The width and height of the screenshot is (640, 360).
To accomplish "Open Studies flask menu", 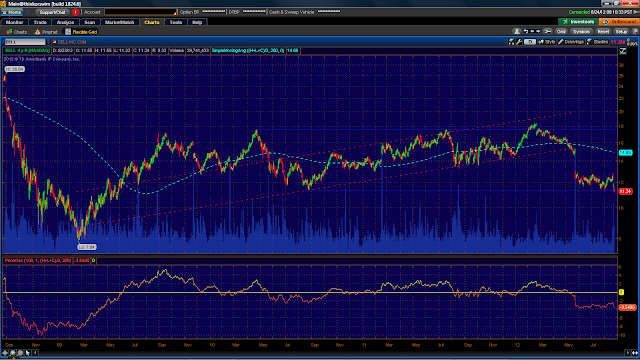I will (597, 42).
